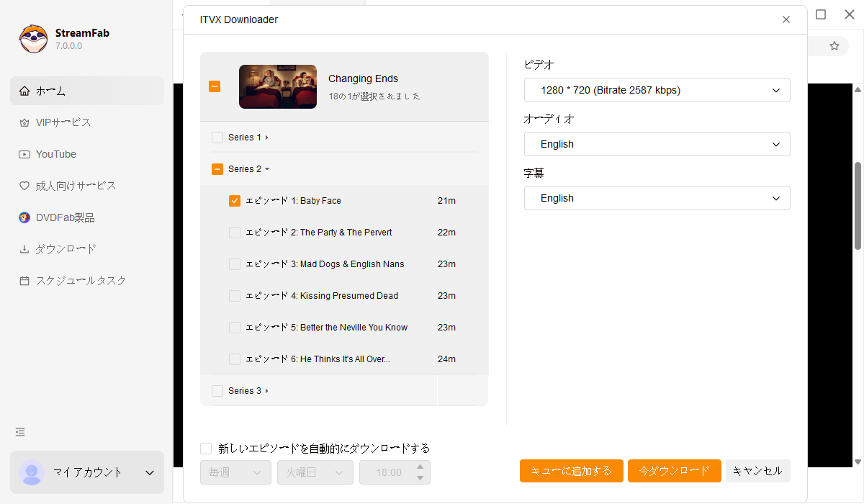Screen dimensions: 864x504
Task: Select エピソード 3: Mad Dogs & English Nans
Action: click(x=234, y=264)
